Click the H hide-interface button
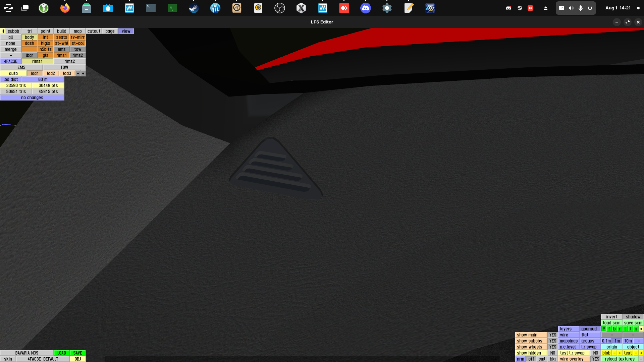Image resolution: width=644 pixels, height=362 pixels. coord(2,31)
